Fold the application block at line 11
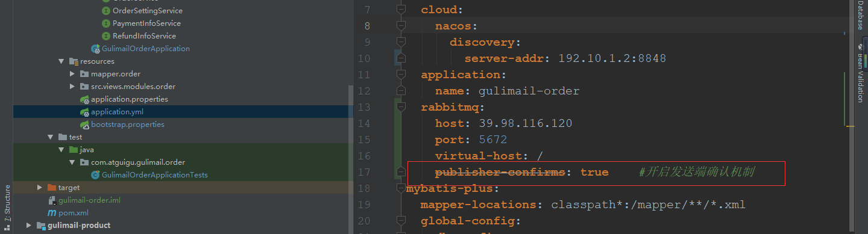The height and width of the screenshot is (234, 868). tap(401, 75)
